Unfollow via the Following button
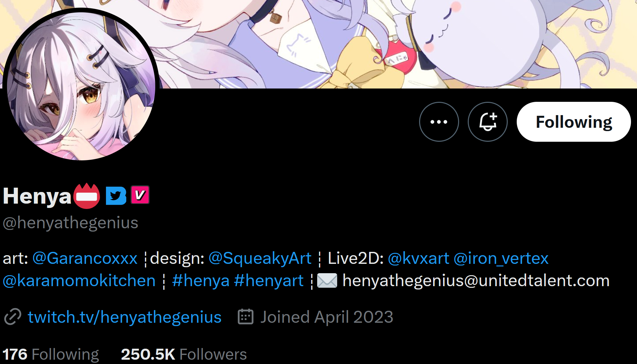Screen dimensions: 637x364 pyautogui.click(x=574, y=122)
